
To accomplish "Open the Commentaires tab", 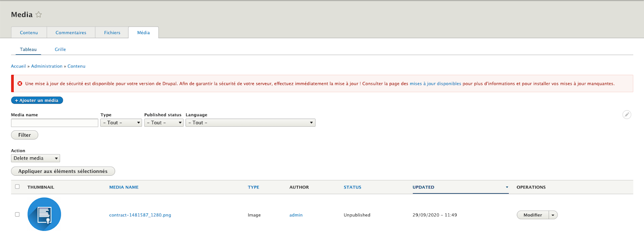I will (x=71, y=33).
